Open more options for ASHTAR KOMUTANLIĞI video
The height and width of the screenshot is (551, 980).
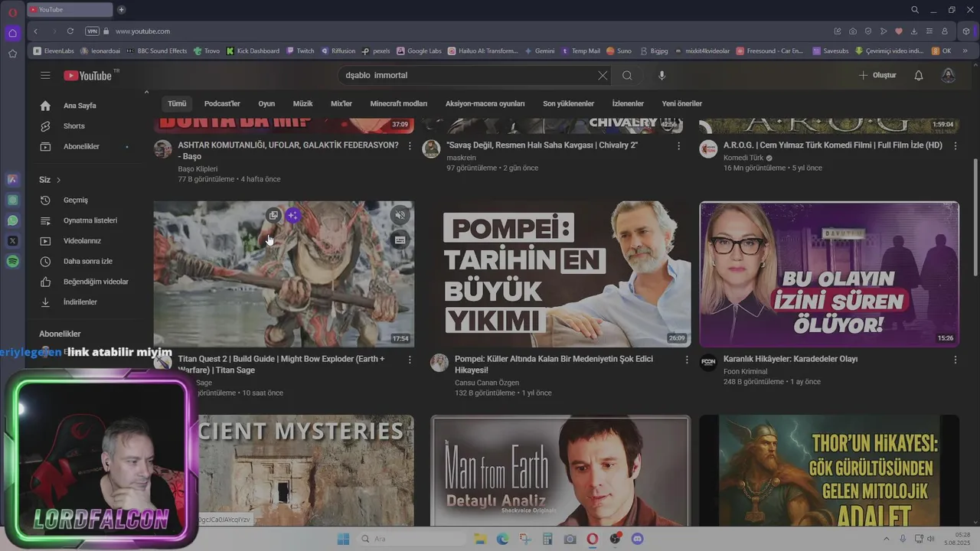pyautogui.click(x=410, y=145)
